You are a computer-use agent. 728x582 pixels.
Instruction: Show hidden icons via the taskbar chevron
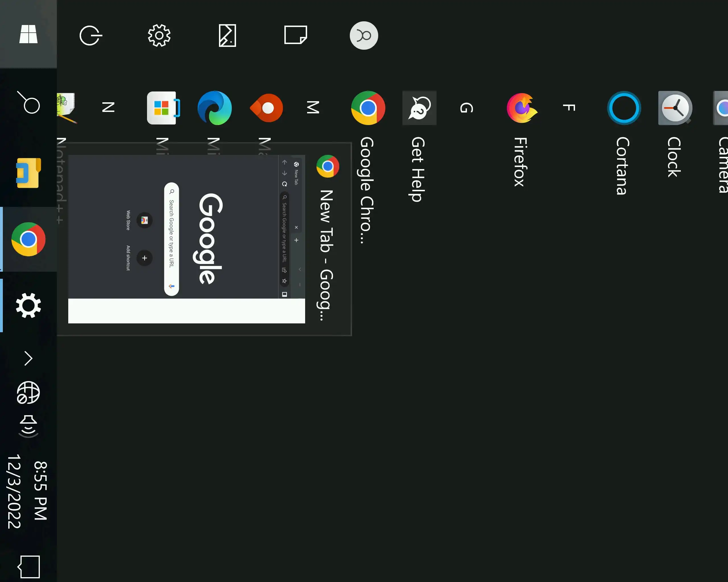coord(28,358)
